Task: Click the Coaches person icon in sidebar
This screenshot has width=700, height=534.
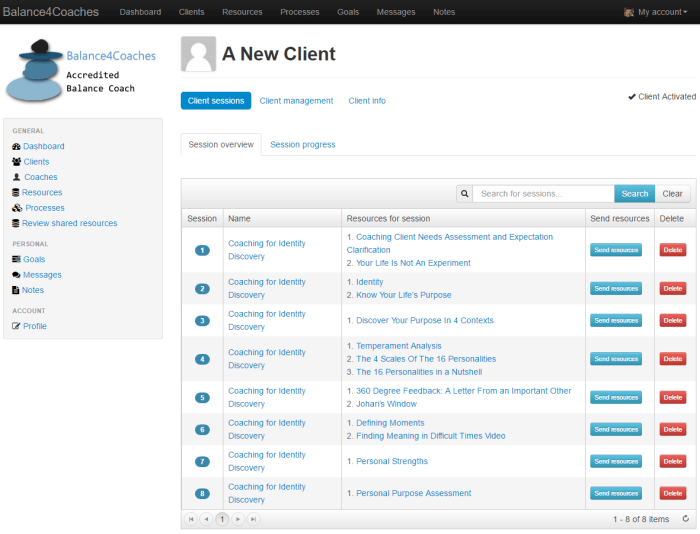Action: [x=17, y=177]
